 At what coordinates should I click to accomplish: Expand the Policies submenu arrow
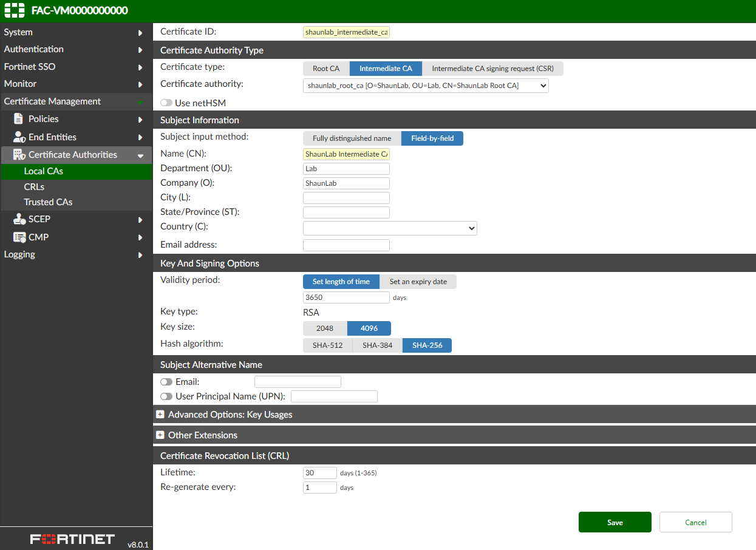tap(140, 120)
